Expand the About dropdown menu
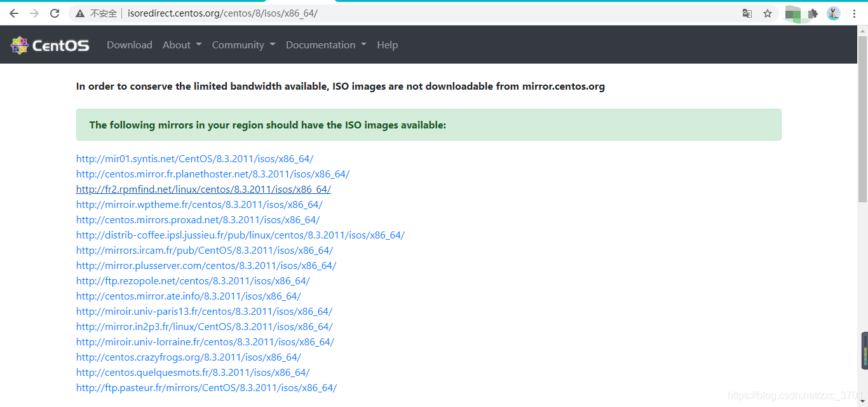The width and height of the screenshot is (868, 407). tap(182, 45)
